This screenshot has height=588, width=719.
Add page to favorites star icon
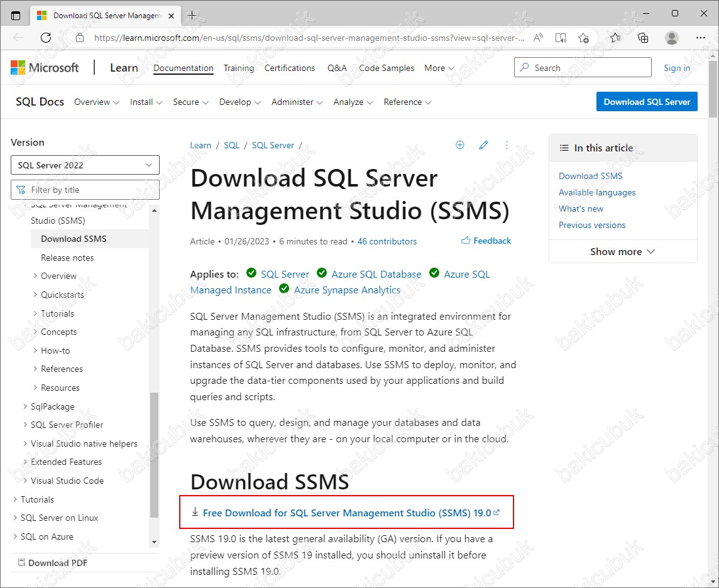pos(583,38)
